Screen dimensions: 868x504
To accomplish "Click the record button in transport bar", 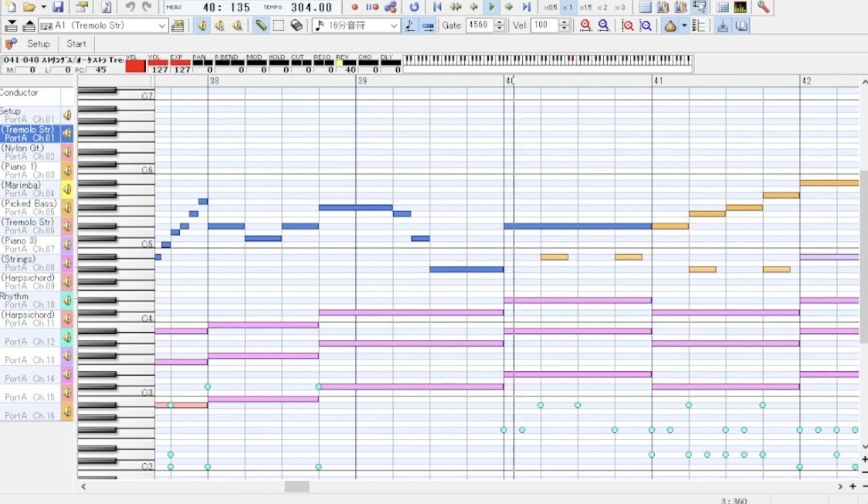I will click(354, 8).
